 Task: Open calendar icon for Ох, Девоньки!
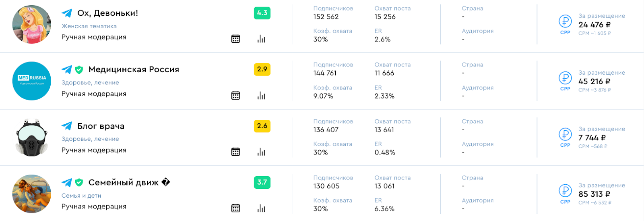(x=235, y=39)
